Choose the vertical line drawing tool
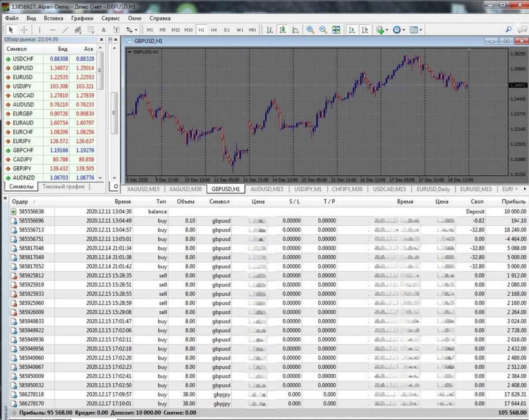The image size is (529, 420). coord(40,30)
